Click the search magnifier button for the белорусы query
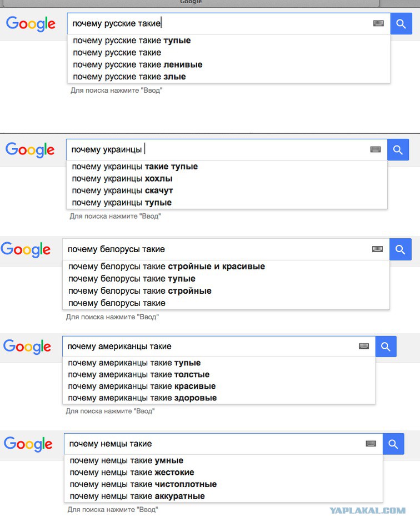 coord(400,249)
